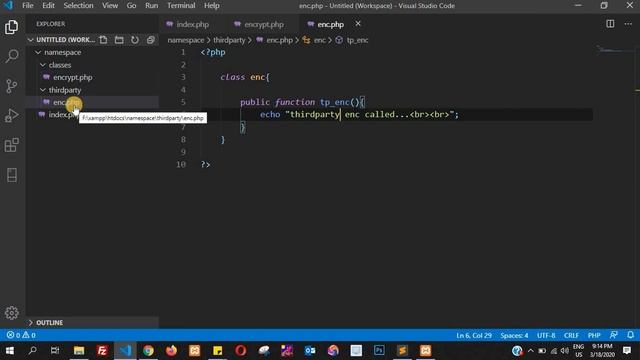
Task: Open Opera browser from the taskbar
Action: click(240, 350)
